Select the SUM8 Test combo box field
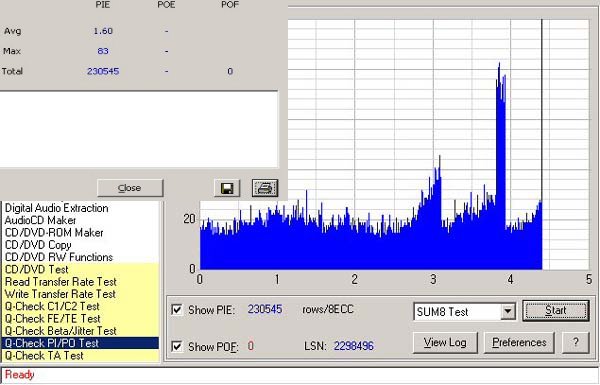 coord(465,312)
